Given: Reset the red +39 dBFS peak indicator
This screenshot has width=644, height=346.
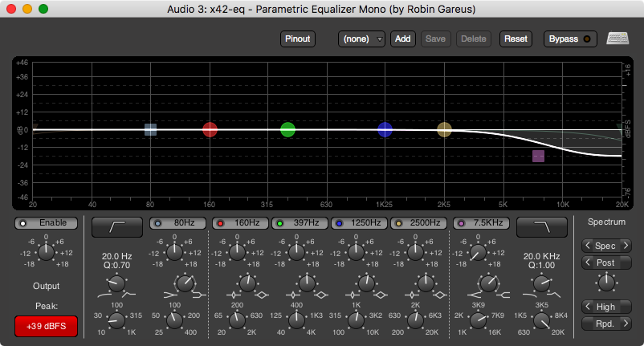Looking at the screenshot, I should (x=46, y=326).
